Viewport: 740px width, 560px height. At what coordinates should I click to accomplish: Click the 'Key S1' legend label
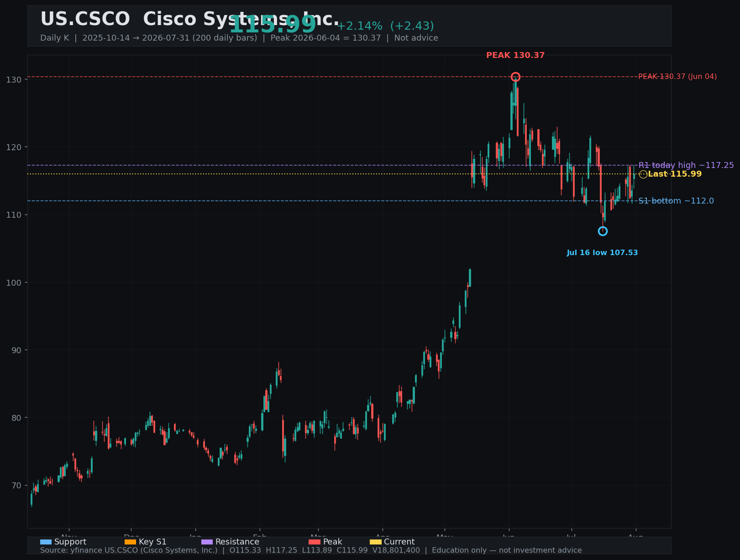152,542
